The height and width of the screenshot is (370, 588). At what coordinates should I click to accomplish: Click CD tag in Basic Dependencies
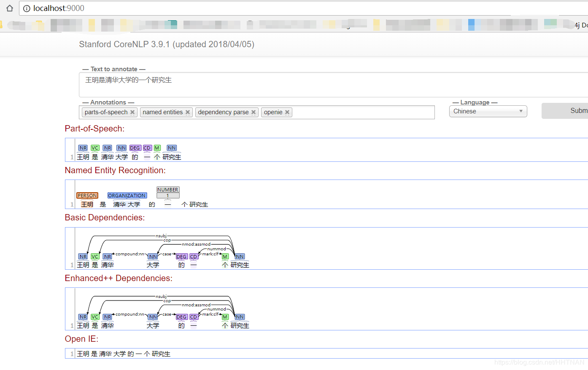point(194,257)
